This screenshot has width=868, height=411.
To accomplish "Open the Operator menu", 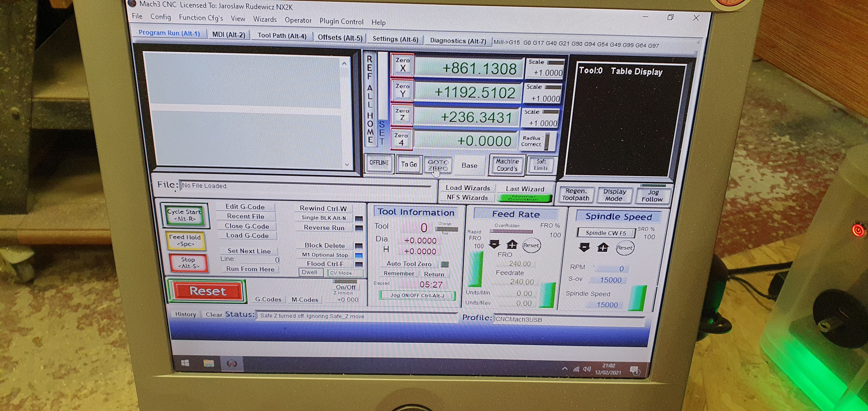I will point(298,20).
